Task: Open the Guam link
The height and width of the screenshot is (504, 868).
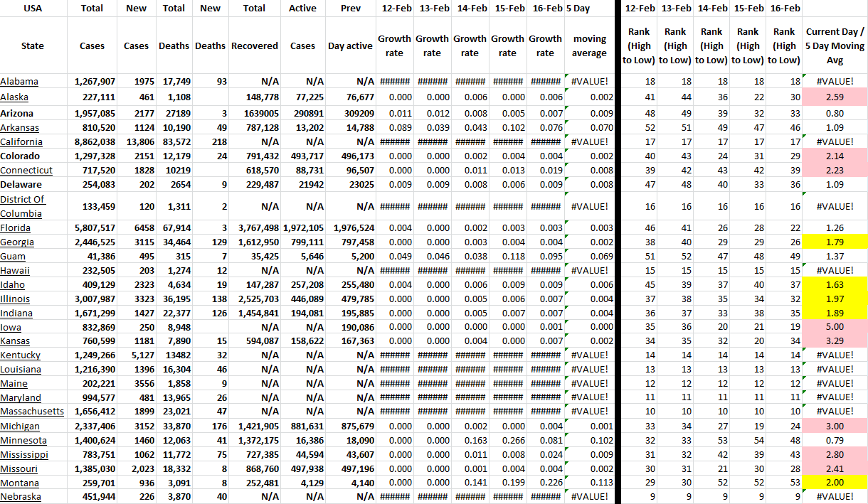Action: coord(14,256)
